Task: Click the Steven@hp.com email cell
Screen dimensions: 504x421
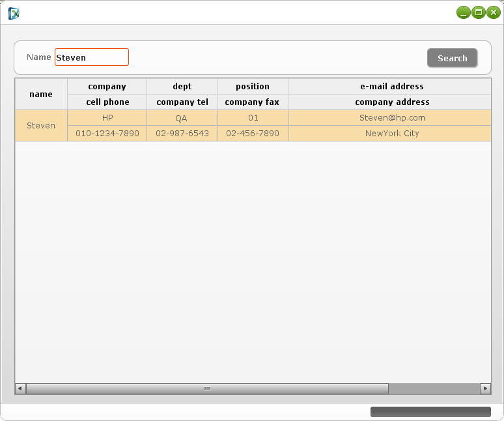Action: click(x=391, y=118)
